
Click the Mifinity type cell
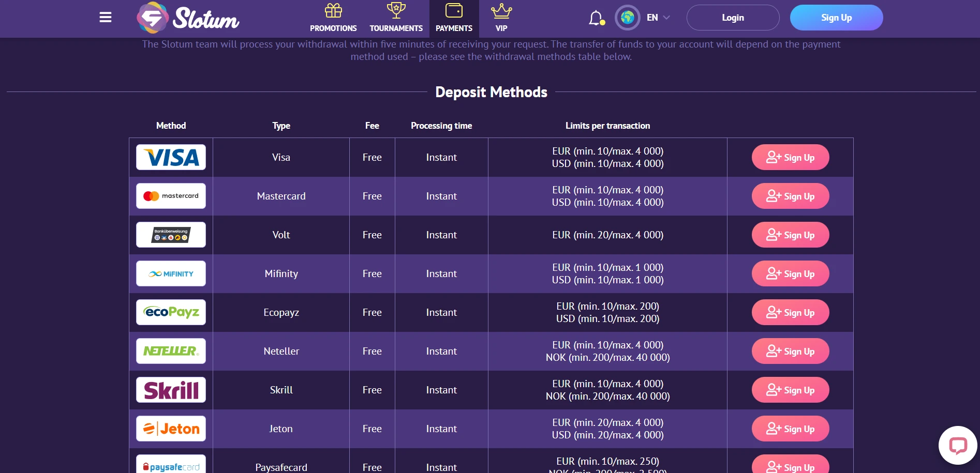pyautogui.click(x=281, y=273)
